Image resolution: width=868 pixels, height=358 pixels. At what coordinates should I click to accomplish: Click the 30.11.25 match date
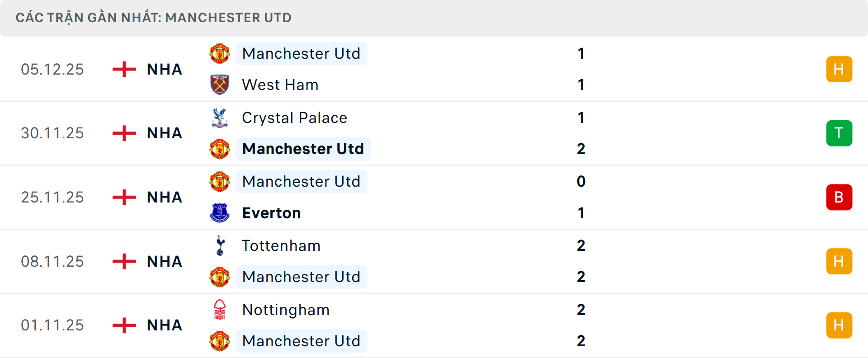tap(52, 133)
